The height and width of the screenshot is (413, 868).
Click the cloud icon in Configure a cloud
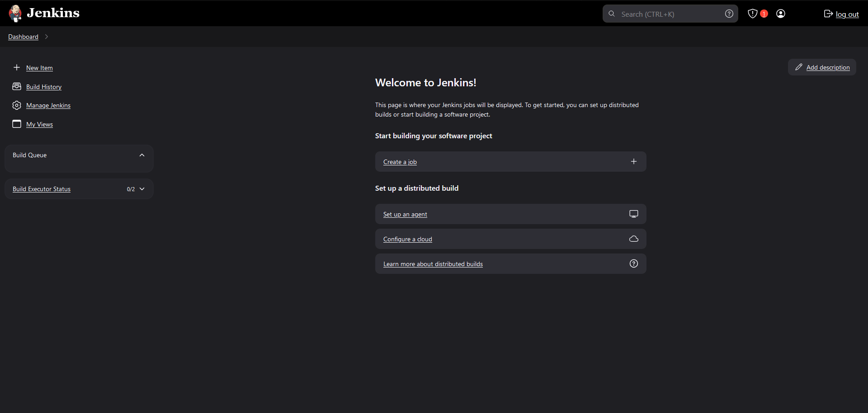[x=634, y=239]
